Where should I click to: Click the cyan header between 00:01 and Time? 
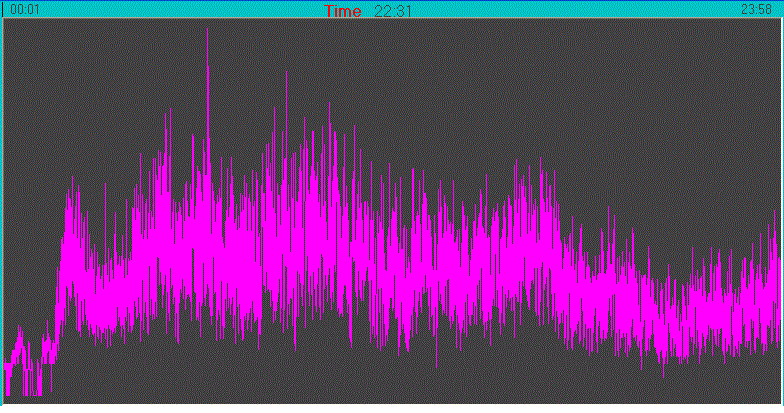click(180, 9)
